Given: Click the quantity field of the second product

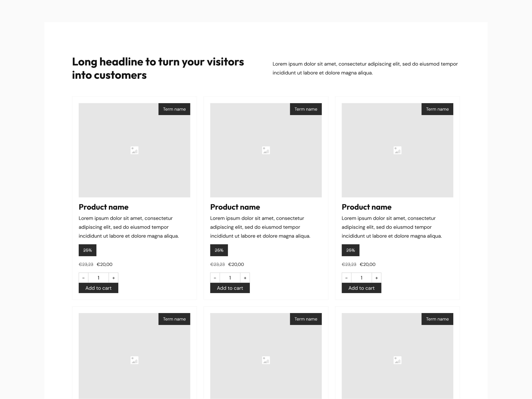Looking at the screenshot, I should [230, 278].
